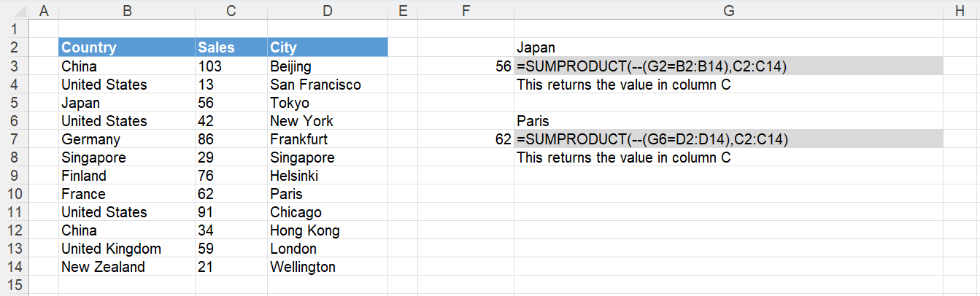Select the Germany cell
Image resolution: width=980 pixels, height=296 pixels.
click(x=127, y=139)
